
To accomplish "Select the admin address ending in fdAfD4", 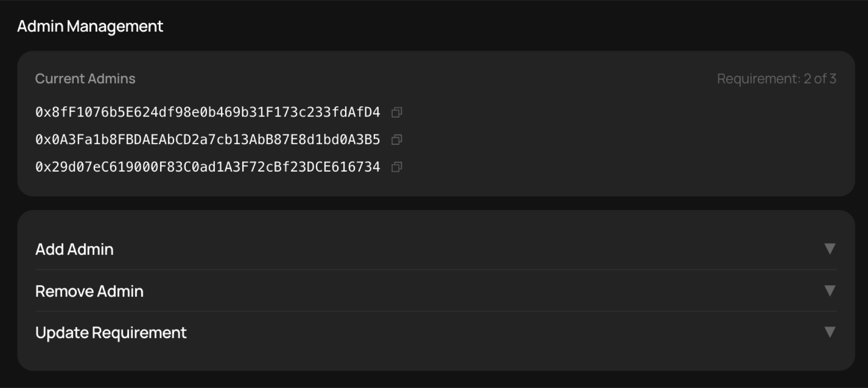I will tap(207, 112).
